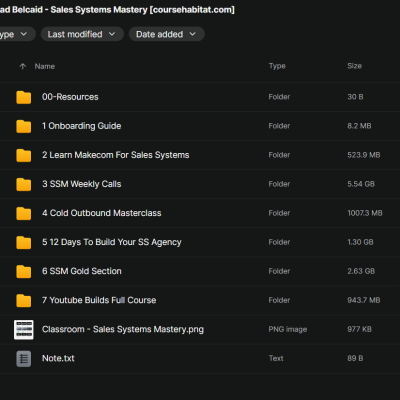This screenshot has width=400, height=400.
Task: Click the 8.2 MB size value
Action: coord(359,126)
